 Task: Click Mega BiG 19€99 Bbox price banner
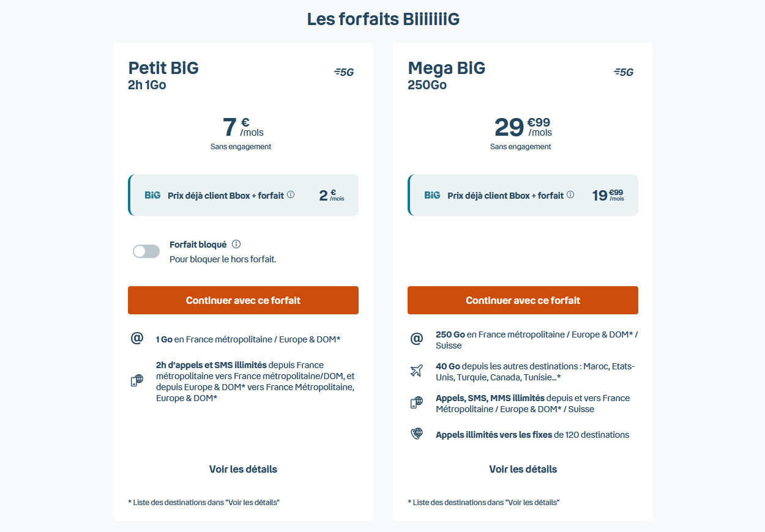pos(523,195)
